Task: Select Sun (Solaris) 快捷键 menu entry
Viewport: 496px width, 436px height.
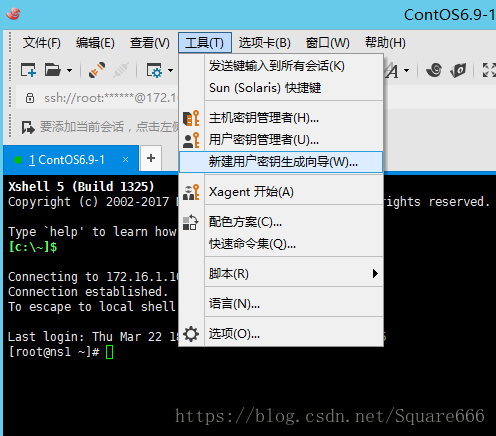Action: (x=281, y=88)
